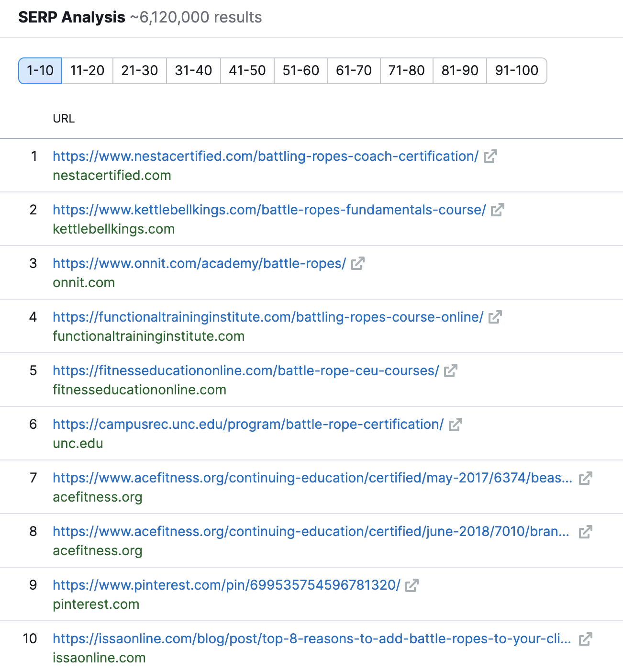Click the unc.edu domain text
The height and width of the screenshot is (672, 623).
point(78,443)
